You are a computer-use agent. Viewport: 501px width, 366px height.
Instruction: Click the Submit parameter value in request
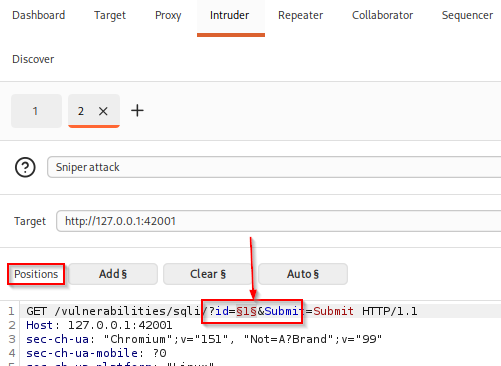333,311
